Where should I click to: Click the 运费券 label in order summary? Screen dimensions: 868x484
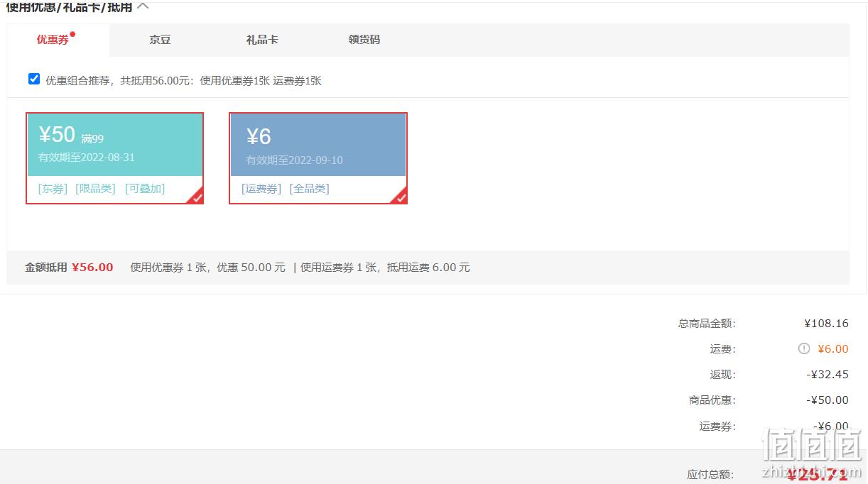coord(717,427)
